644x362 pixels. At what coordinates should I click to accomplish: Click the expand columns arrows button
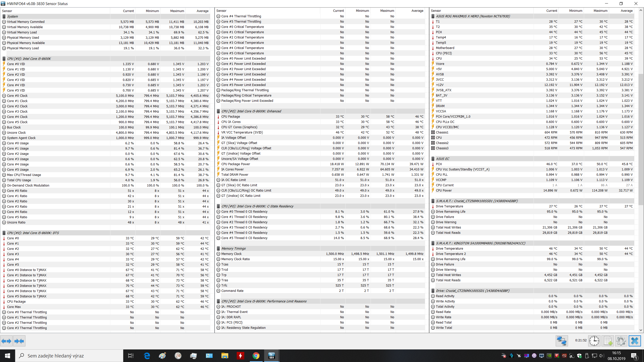coord(6,341)
